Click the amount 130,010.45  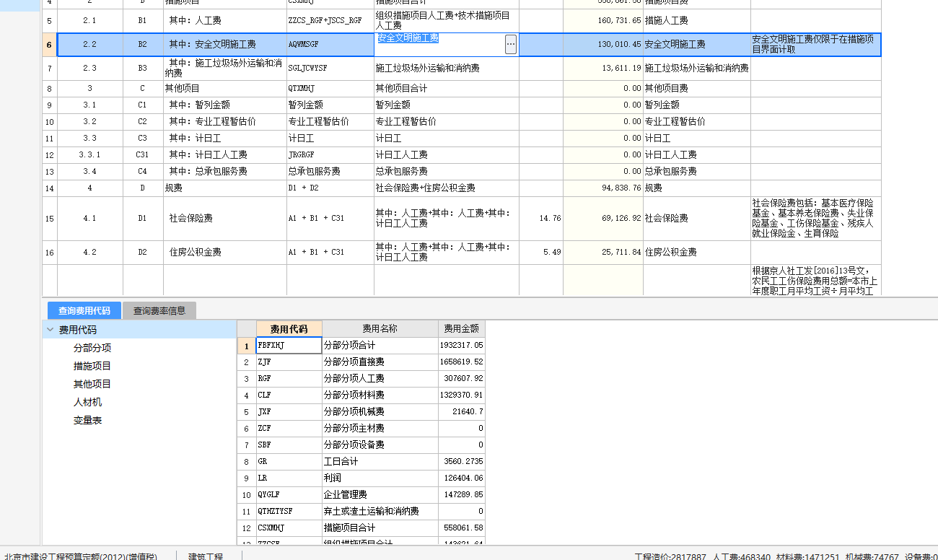click(x=603, y=45)
